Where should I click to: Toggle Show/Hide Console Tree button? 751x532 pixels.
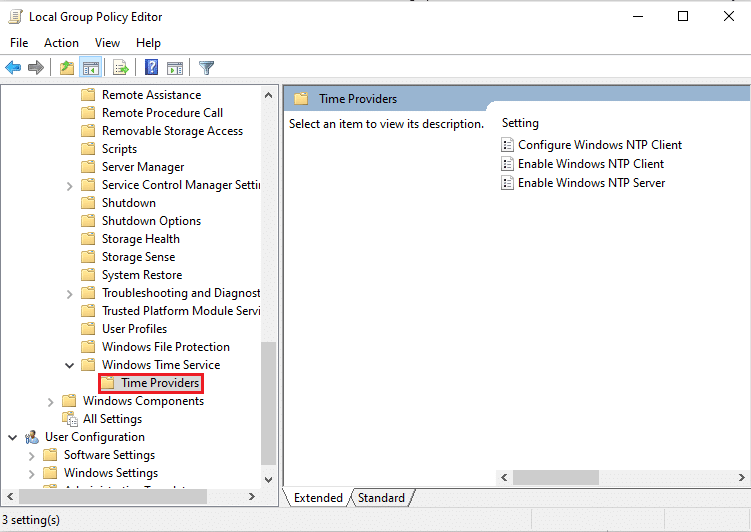point(90,68)
